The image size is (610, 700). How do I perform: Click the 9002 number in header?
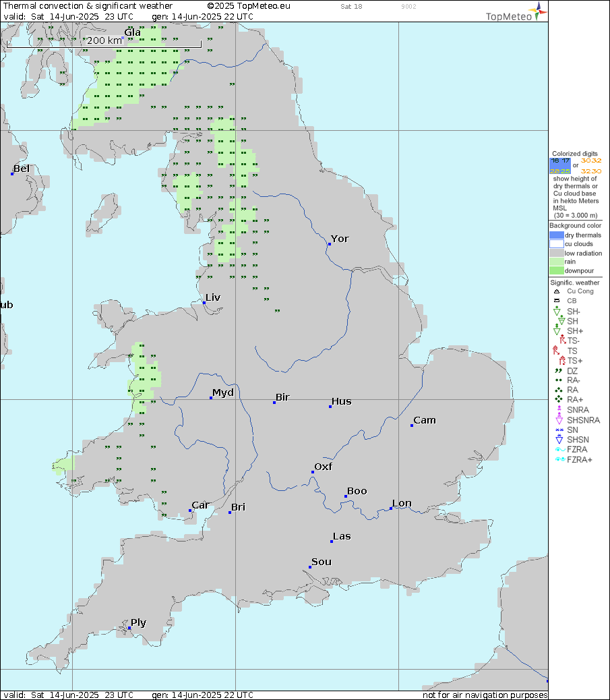click(x=408, y=6)
